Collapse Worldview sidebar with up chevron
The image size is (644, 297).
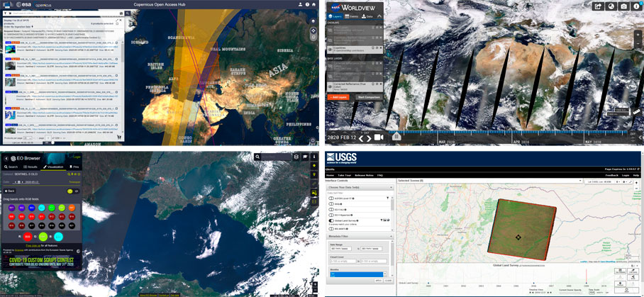coord(379,16)
